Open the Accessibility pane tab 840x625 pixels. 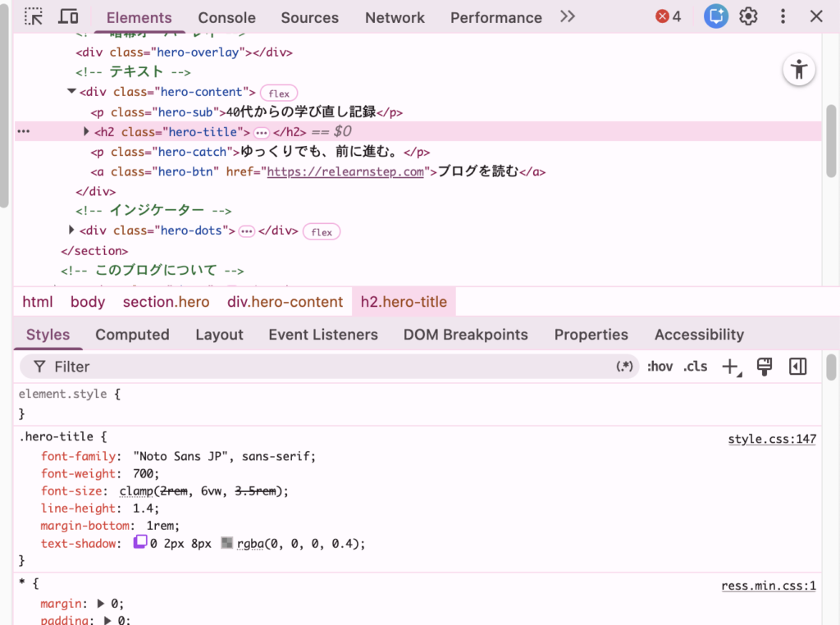(699, 335)
